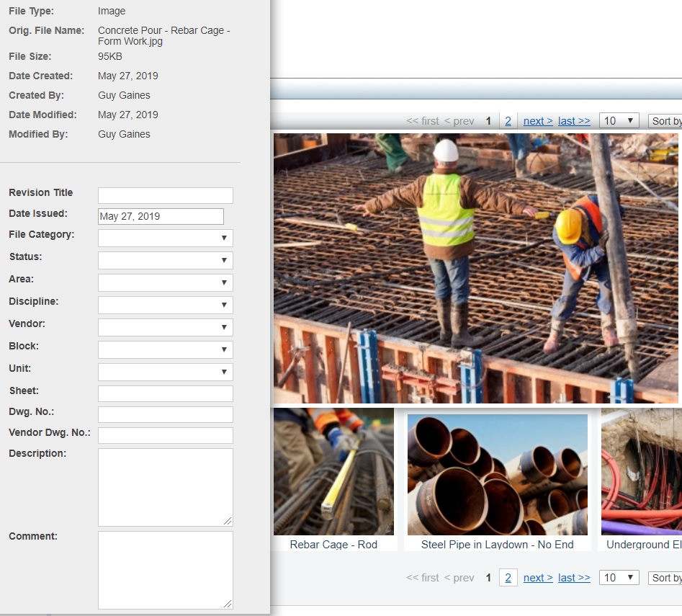682x616 pixels.
Task: Click the bottom Sort by button
Action: pos(665,578)
